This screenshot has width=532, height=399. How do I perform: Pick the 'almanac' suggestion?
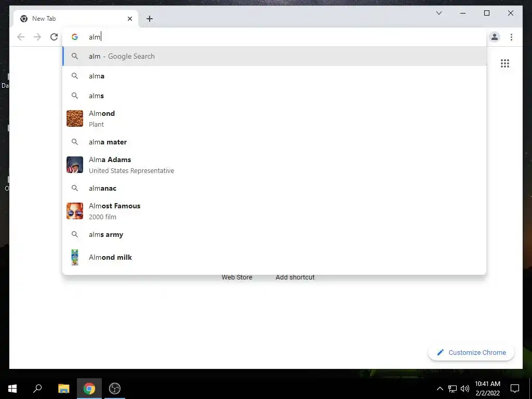tap(274, 188)
